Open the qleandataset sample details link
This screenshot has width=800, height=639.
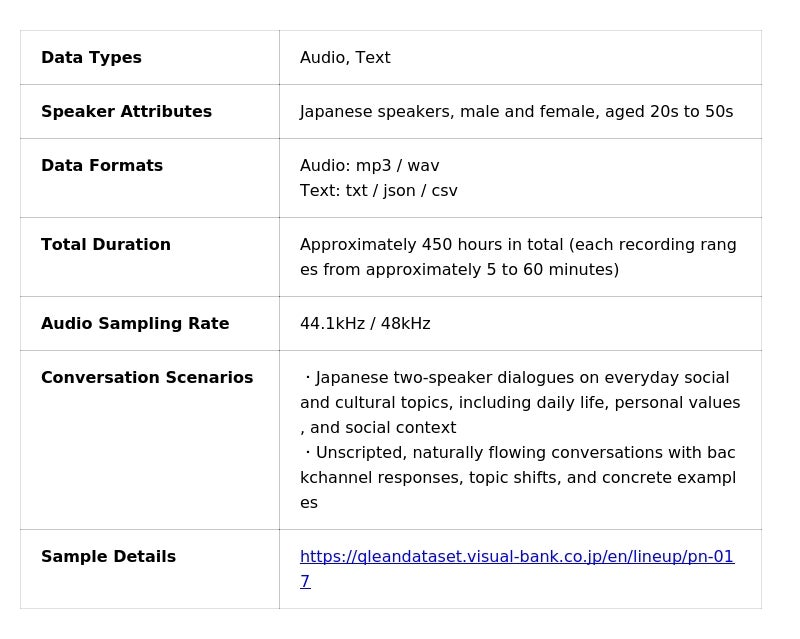[x=516, y=557]
